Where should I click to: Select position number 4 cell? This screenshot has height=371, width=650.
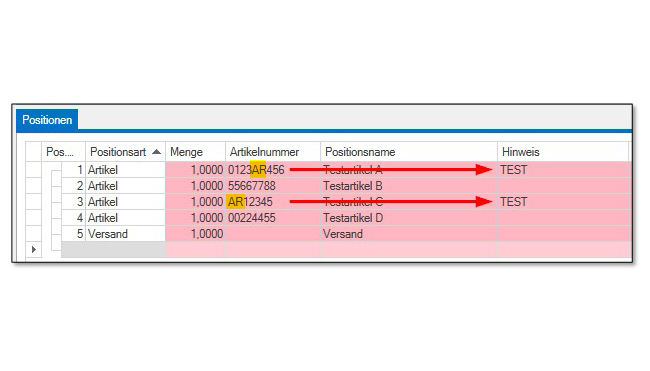point(73,218)
